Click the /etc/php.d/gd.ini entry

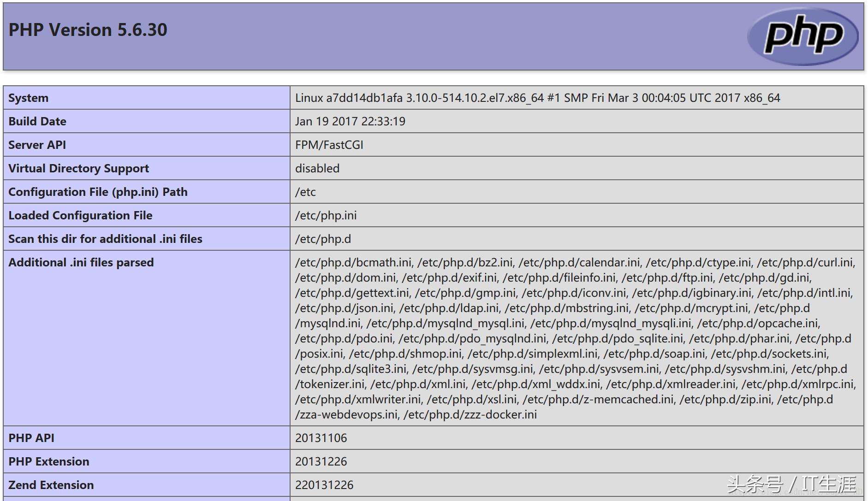[x=764, y=277]
